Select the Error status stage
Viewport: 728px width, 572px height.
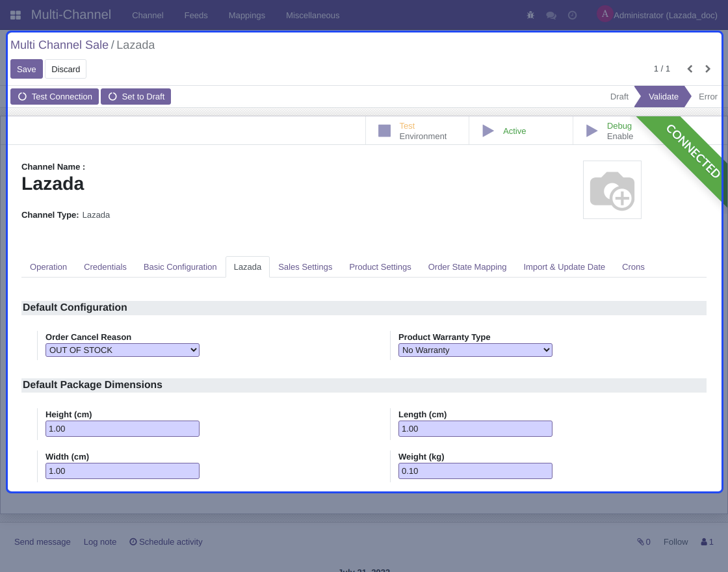(x=708, y=97)
